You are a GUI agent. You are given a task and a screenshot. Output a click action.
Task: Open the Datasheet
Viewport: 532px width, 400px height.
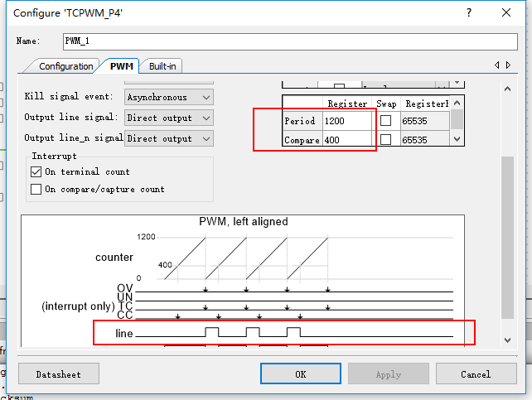point(58,374)
